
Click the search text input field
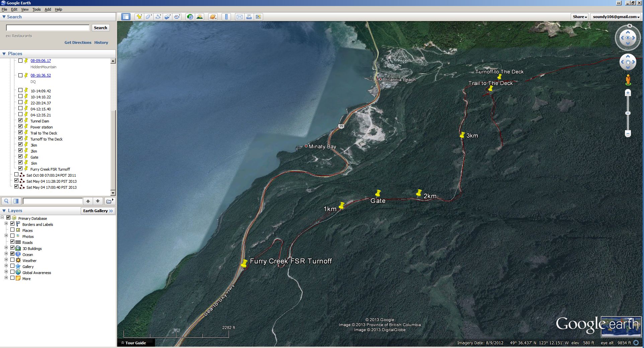[48, 28]
